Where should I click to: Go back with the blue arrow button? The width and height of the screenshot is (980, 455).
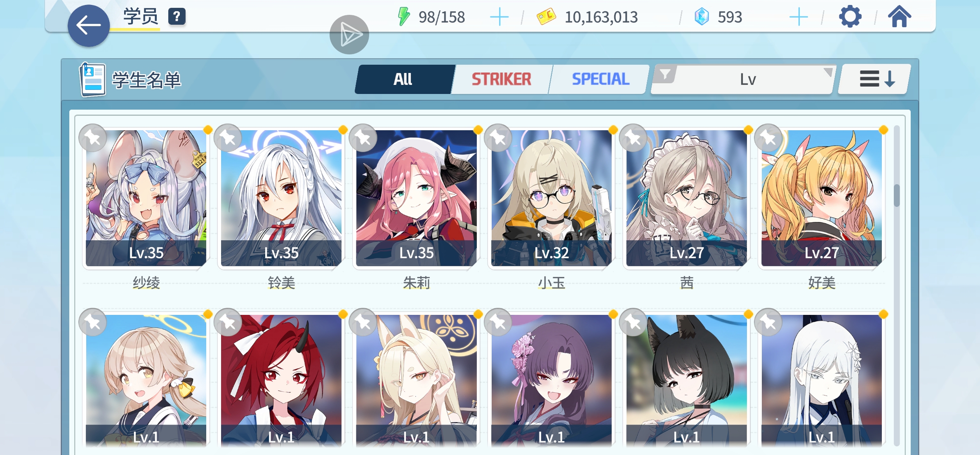pos(89,26)
